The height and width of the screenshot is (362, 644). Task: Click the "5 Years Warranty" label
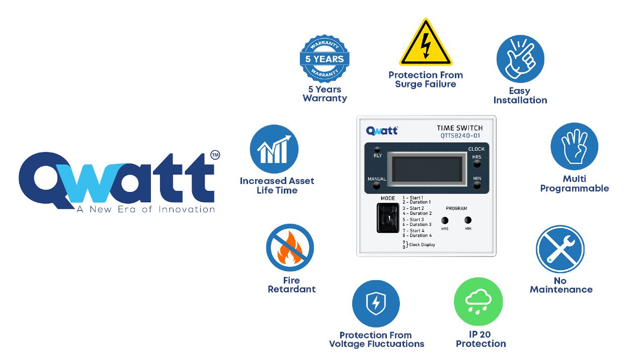(325, 94)
